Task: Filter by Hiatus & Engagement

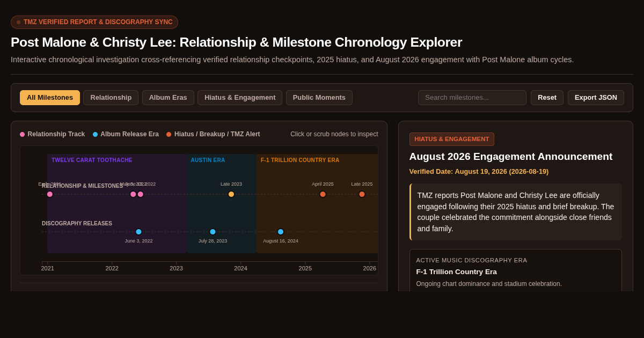Action: coord(240,98)
